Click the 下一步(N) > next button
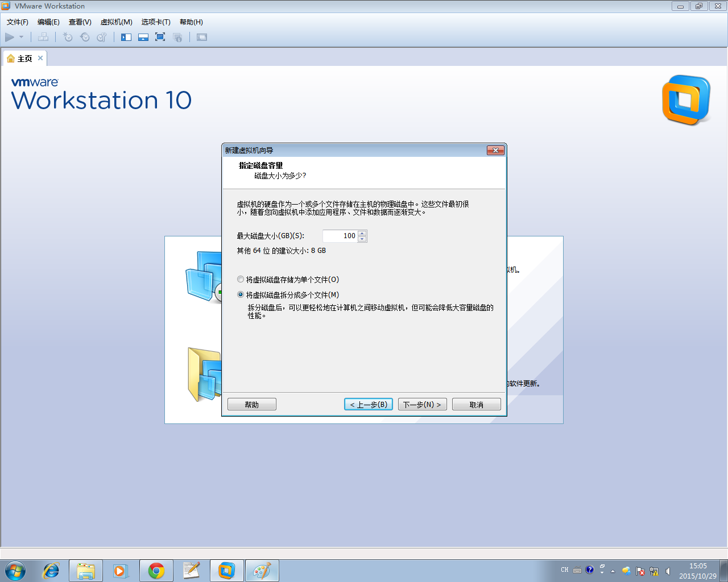The width and height of the screenshot is (728, 582). click(x=423, y=404)
